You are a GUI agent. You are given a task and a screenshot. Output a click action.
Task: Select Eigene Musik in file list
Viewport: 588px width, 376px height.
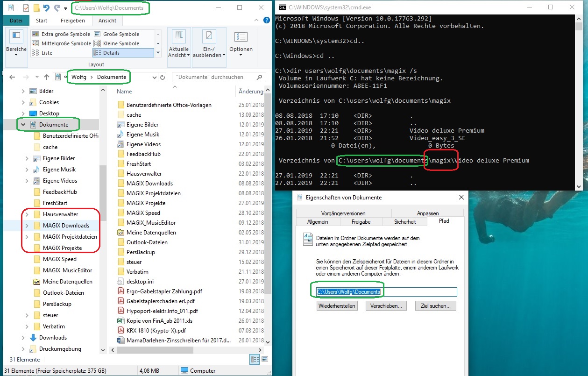click(143, 135)
